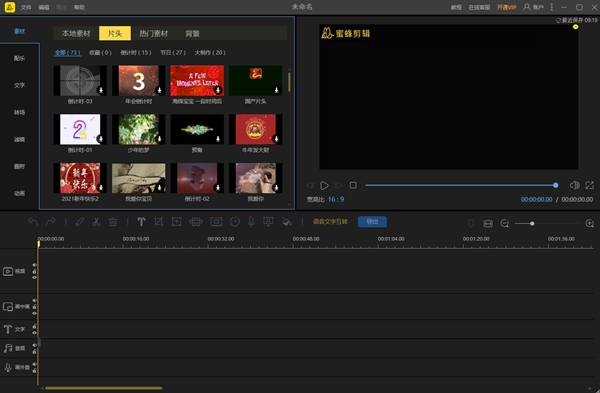The image size is (600, 393).
Task: Click the 语音文字互转 link
Action: point(330,222)
